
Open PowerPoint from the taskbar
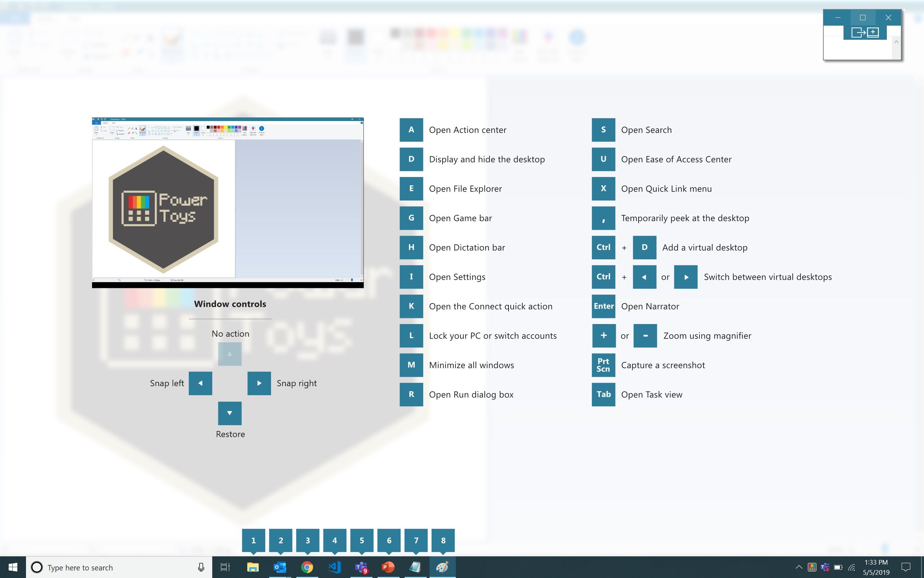point(388,567)
